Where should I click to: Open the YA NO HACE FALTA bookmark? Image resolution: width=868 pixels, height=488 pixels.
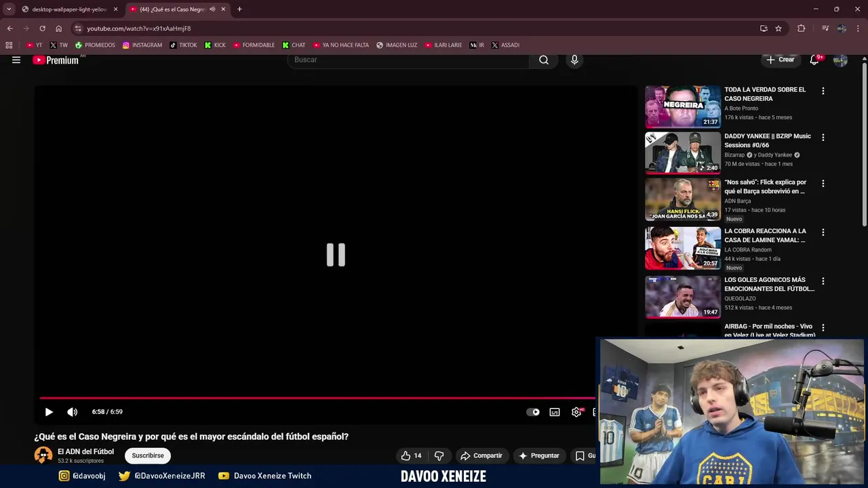click(x=341, y=45)
